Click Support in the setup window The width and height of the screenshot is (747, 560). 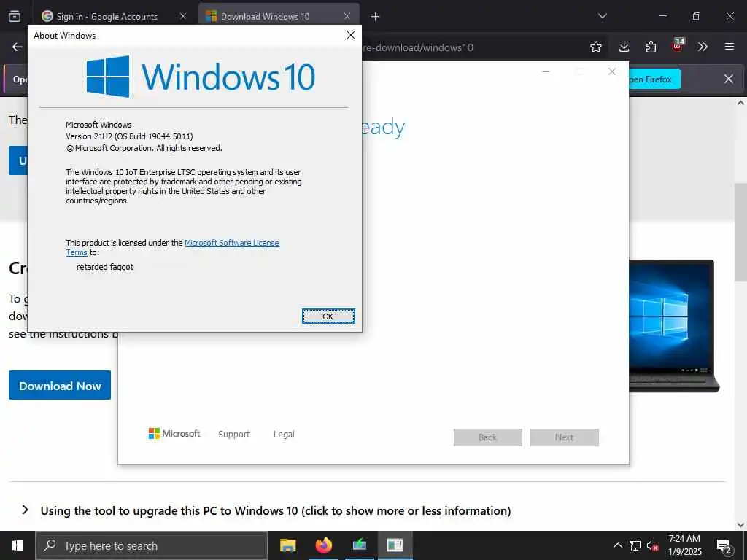pos(234,435)
